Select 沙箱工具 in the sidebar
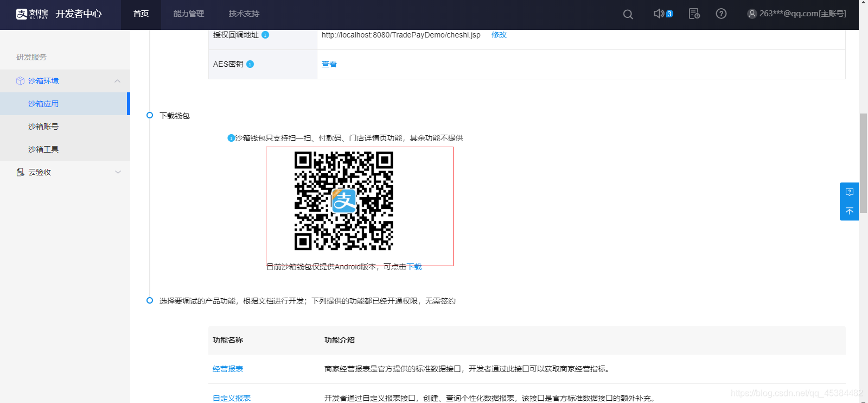The height and width of the screenshot is (403, 868). click(x=65, y=149)
